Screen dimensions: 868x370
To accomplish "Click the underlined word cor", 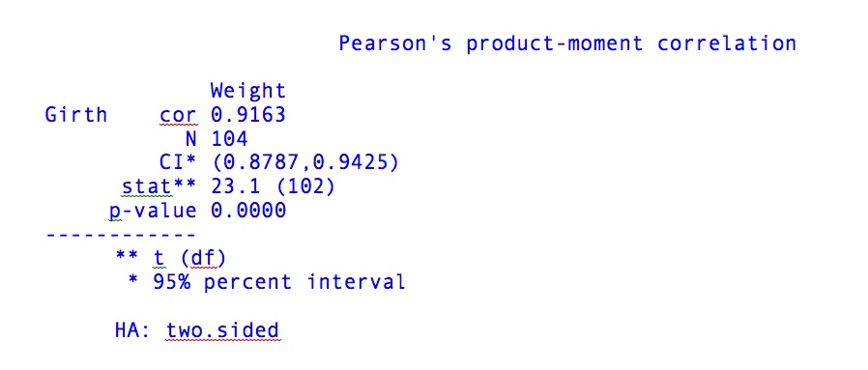I will pos(178,115).
